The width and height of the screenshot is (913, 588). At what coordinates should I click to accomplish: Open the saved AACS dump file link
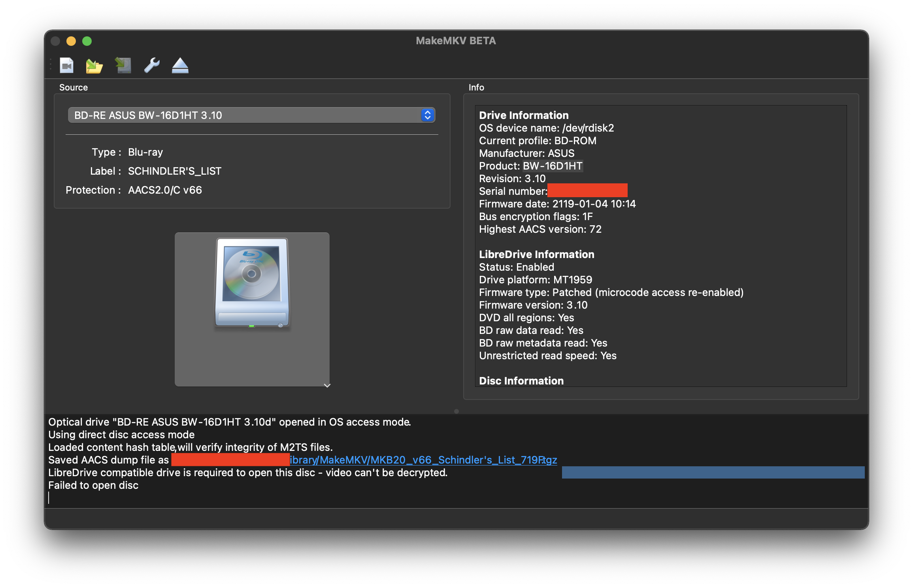tap(423, 460)
